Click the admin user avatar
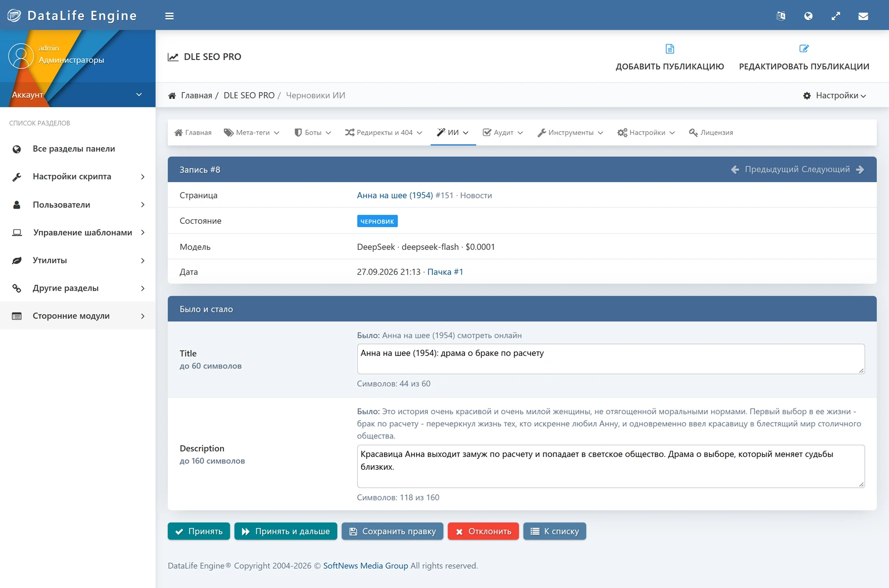The height and width of the screenshot is (588, 889). pos(21,56)
